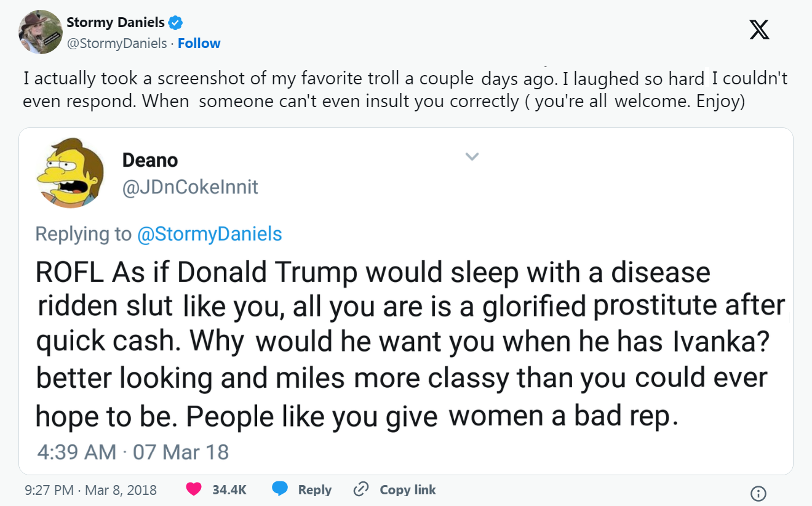Click the Copy link text

click(407, 490)
